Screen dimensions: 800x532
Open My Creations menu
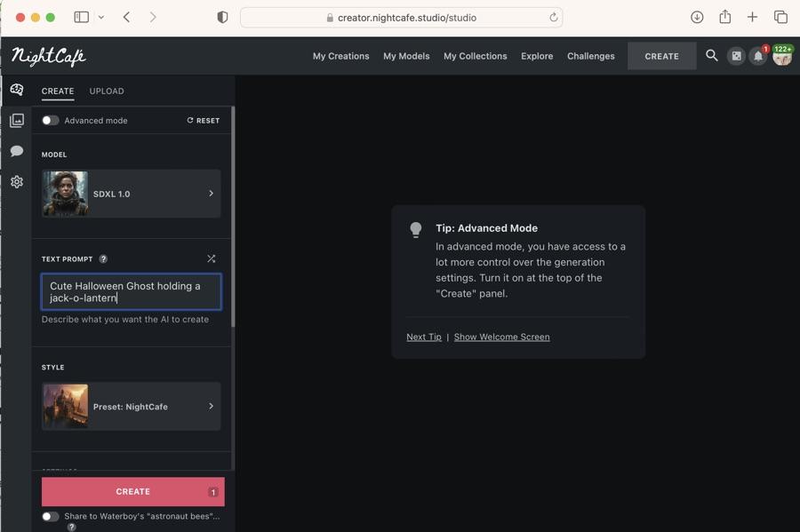point(340,56)
